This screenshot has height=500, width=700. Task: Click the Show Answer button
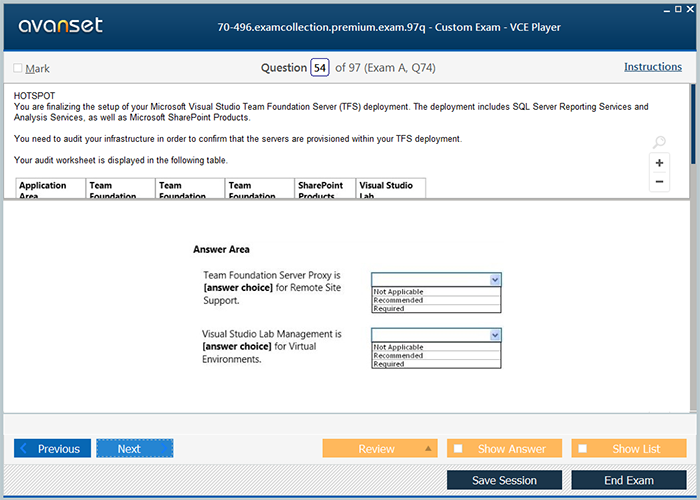(504, 448)
